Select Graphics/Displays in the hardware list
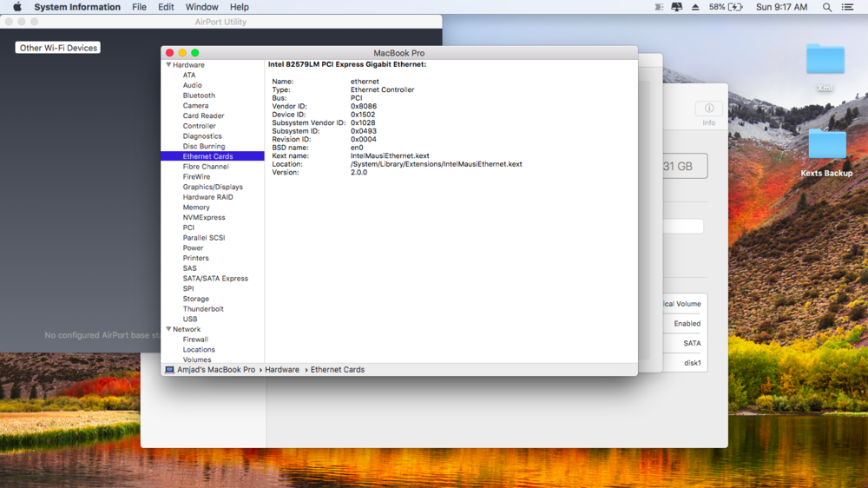Screen dimensions: 868x488 pos(213,187)
